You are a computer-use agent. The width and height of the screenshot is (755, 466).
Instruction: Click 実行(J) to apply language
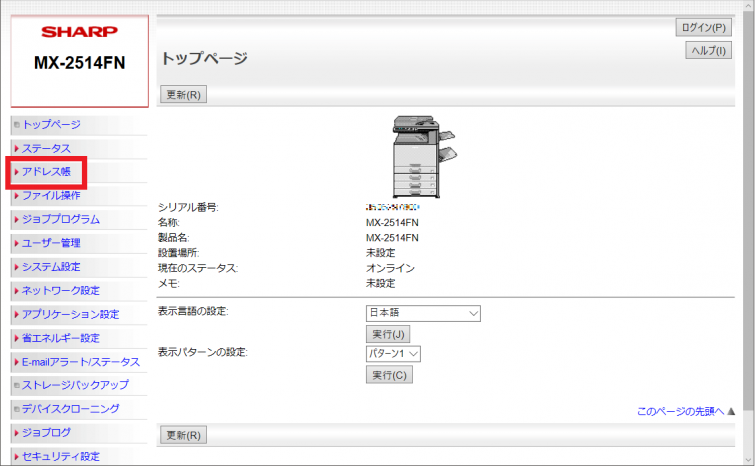click(388, 334)
